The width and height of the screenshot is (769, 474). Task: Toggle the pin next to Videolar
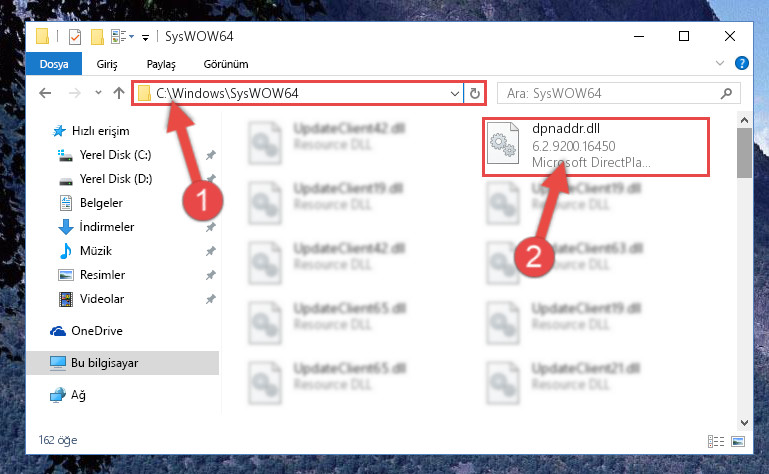[210, 299]
